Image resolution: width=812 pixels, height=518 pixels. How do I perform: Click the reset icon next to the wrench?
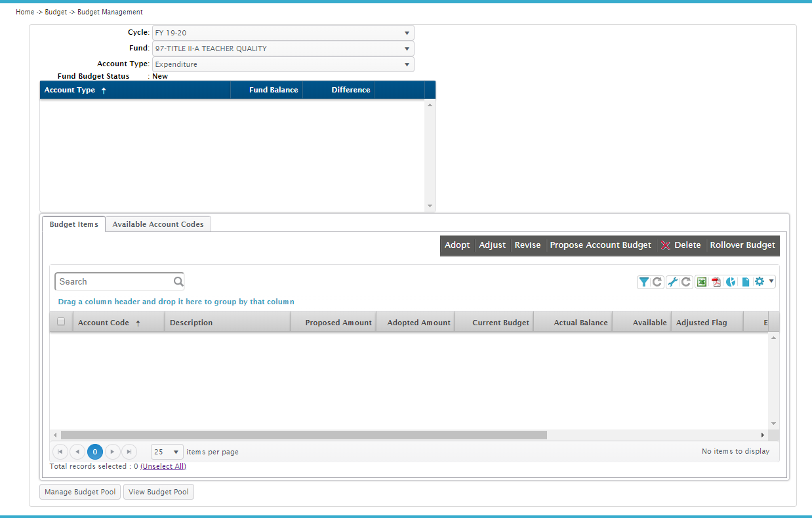pyautogui.click(x=686, y=282)
